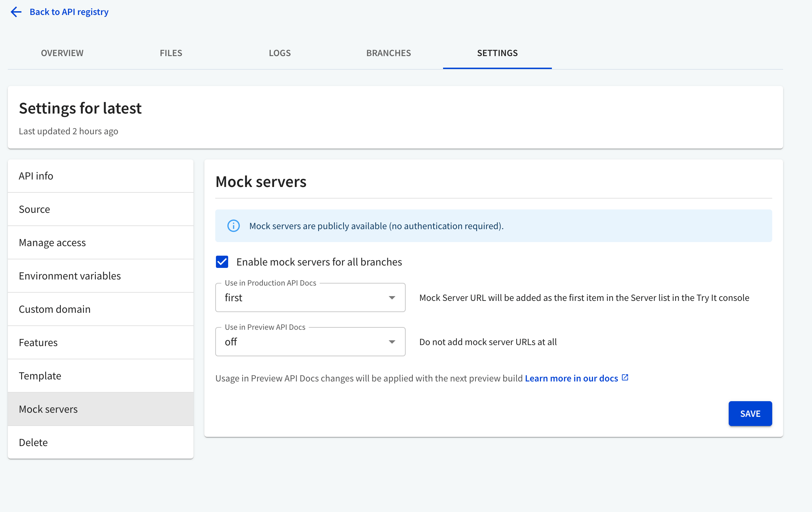Screen dimensions: 812x512
Task: Uncheck Enable mock servers for all branches
Action: (x=222, y=262)
